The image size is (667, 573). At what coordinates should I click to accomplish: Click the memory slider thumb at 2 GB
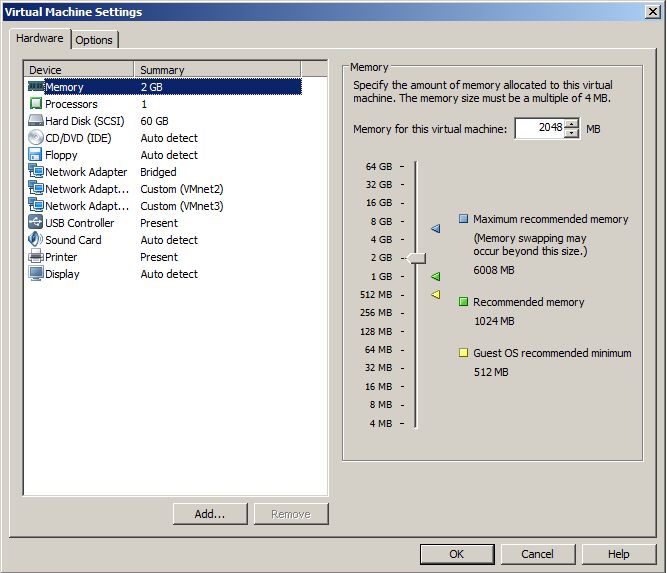[416, 258]
